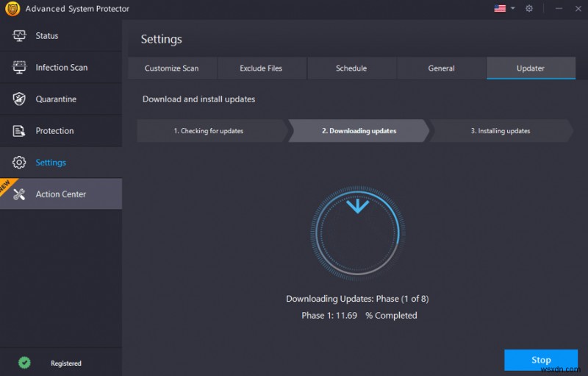The width and height of the screenshot is (588, 376).
Task: Select the Settings sidebar item
Action: [61, 163]
